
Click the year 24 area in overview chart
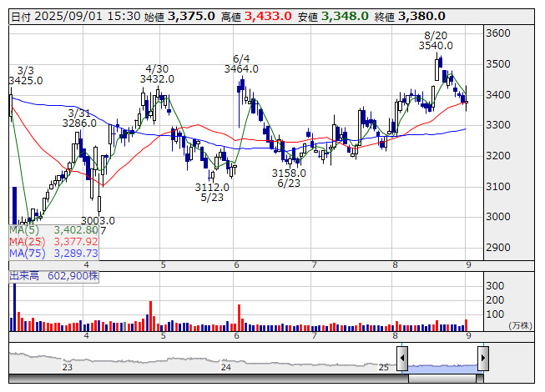[x=225, y=367]
